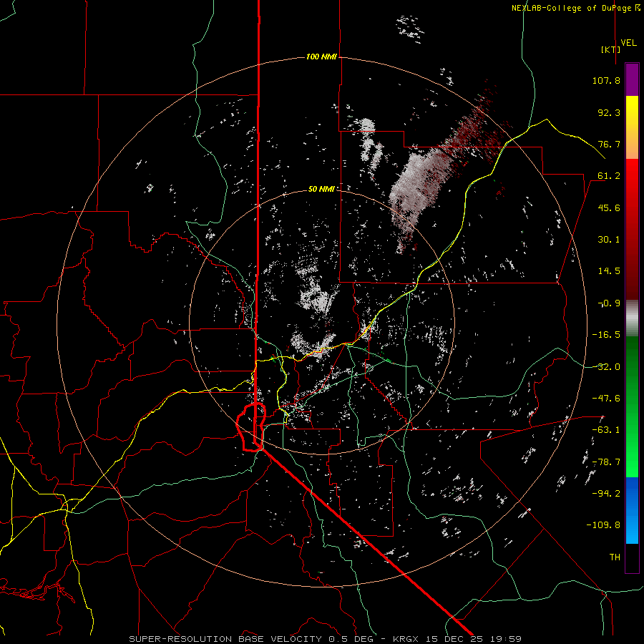
Task: Click the KRGX station timestamp text
Action: click(457, 639)
